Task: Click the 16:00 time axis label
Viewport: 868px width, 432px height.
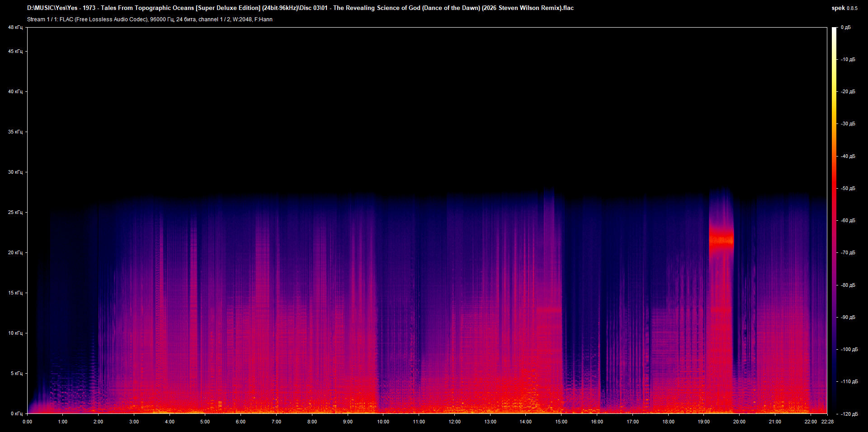Action: pos(597,422)
